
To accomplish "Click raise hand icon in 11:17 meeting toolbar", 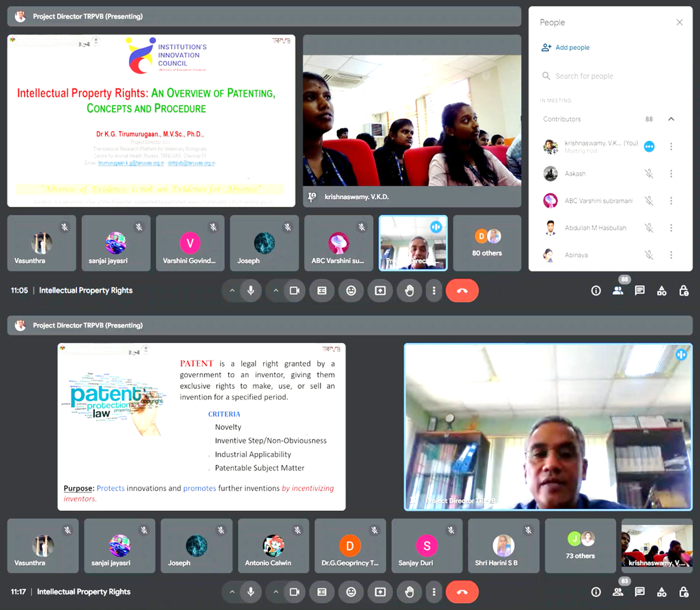I will pyautogui.click(x=409, y=592).
